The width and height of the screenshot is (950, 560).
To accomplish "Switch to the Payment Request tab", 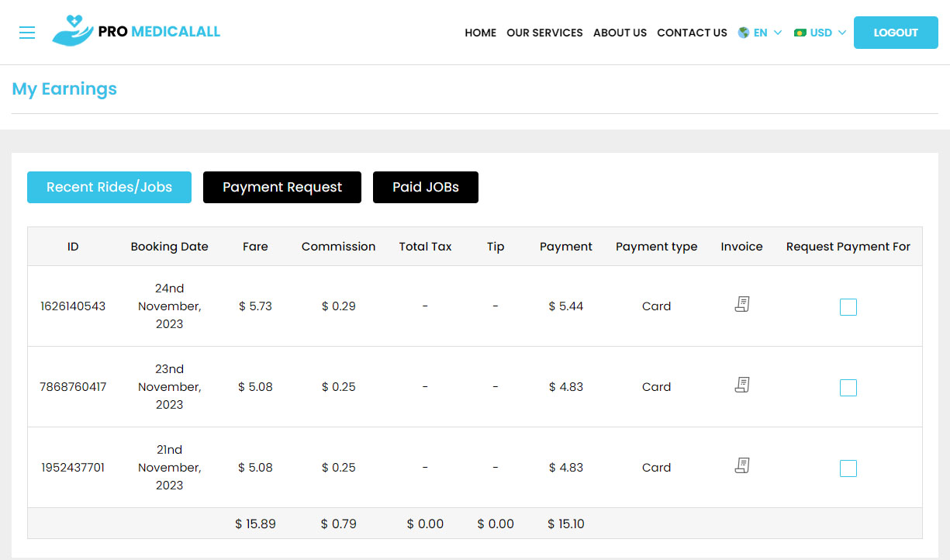I will [282, 187].
